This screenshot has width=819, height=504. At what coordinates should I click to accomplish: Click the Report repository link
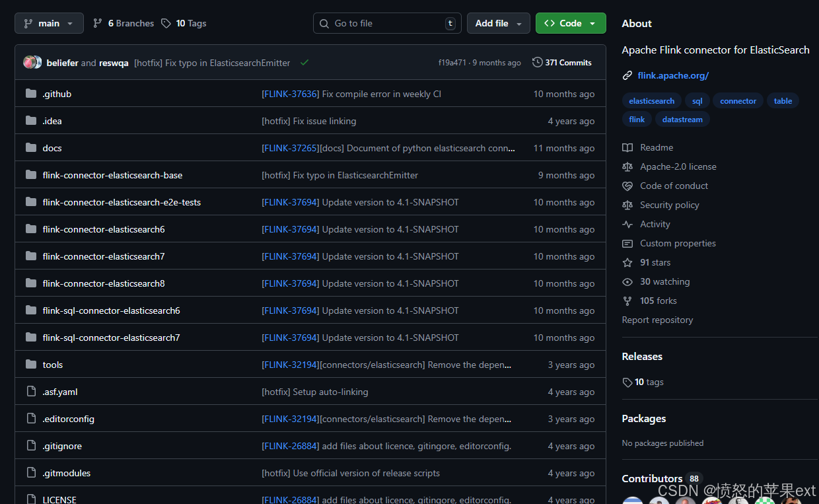657,320
